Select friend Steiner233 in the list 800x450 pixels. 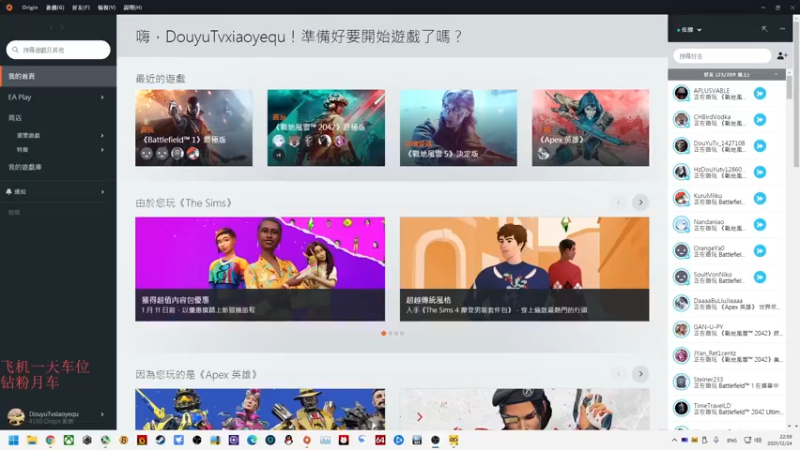[727, 382]
